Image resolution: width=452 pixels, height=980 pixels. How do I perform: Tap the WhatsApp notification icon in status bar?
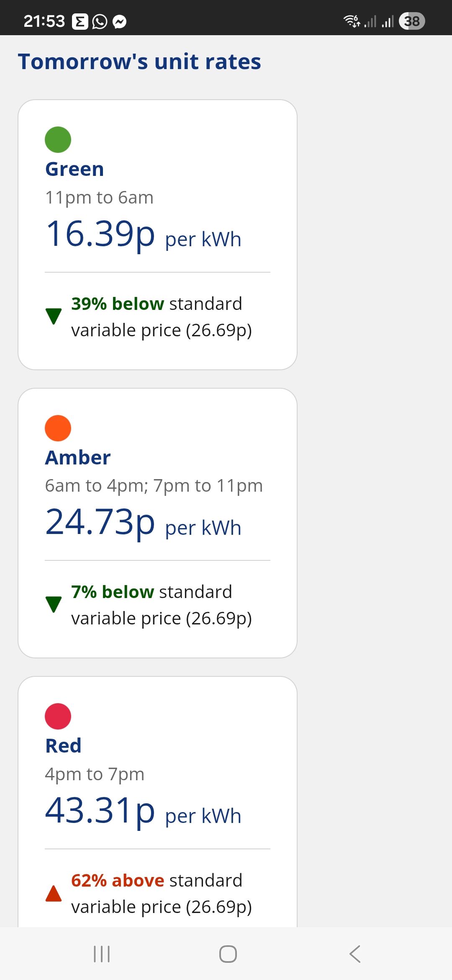coord(100,21)
